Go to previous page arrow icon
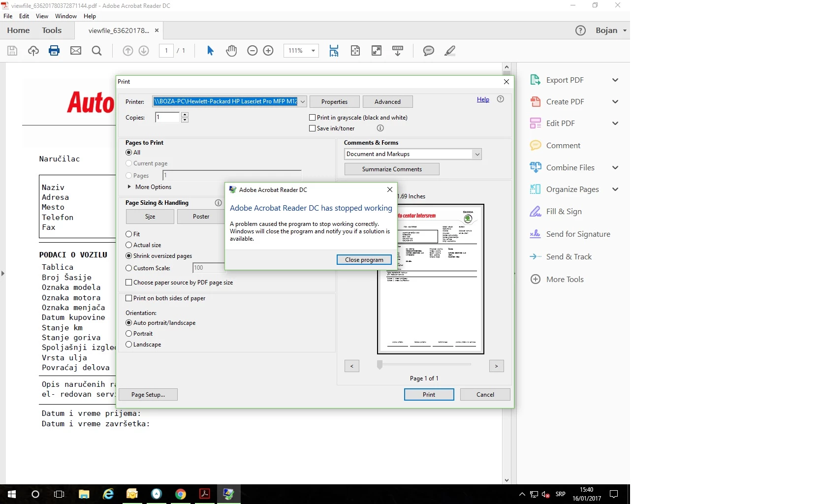Viewport: 823px width, 504px height. 128,51
